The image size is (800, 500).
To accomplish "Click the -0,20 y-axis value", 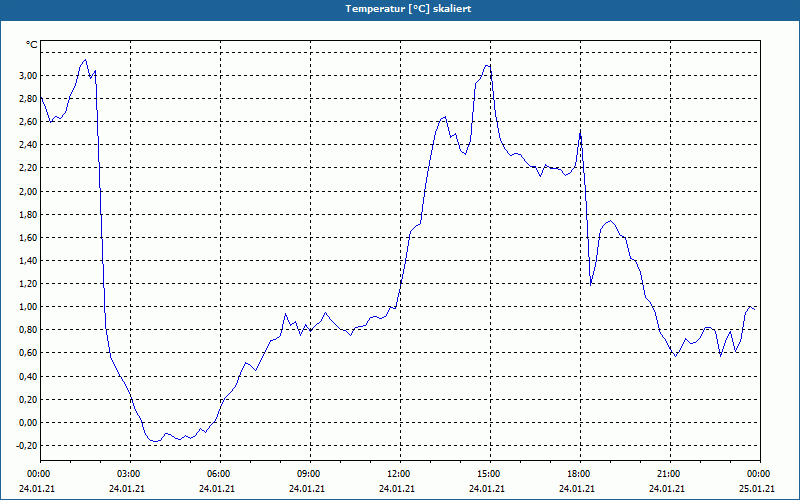I will pyautogui.click(x=27, y=445).
